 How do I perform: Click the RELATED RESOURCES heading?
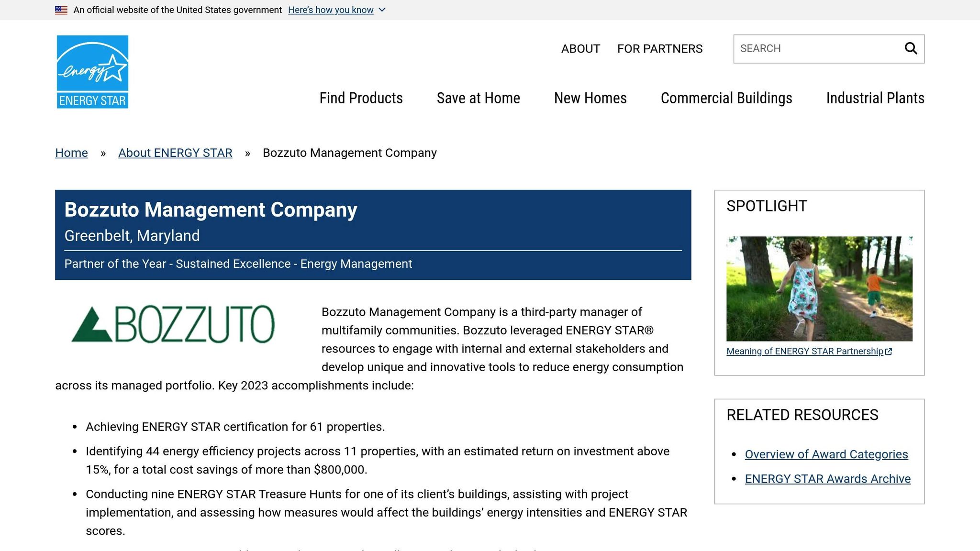(802, 415)
